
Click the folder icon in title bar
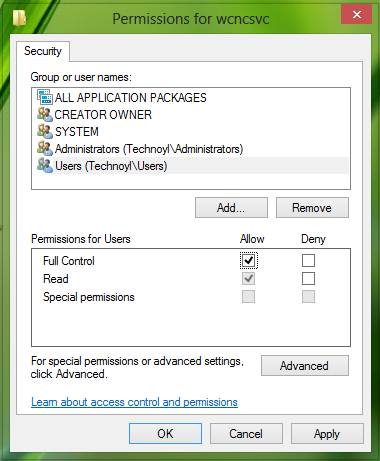19,18
